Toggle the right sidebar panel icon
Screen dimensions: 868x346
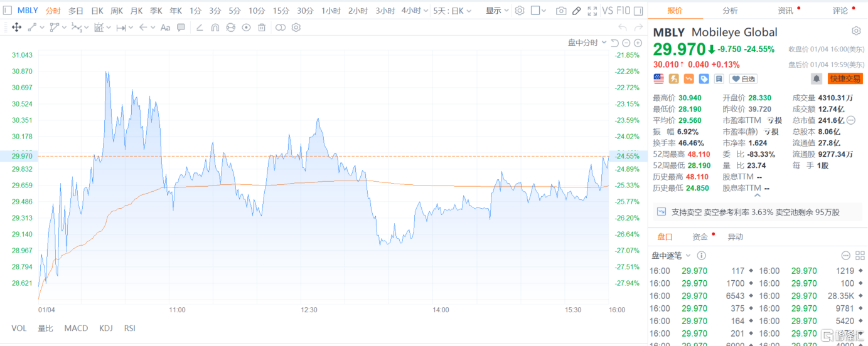click(638, 11)
